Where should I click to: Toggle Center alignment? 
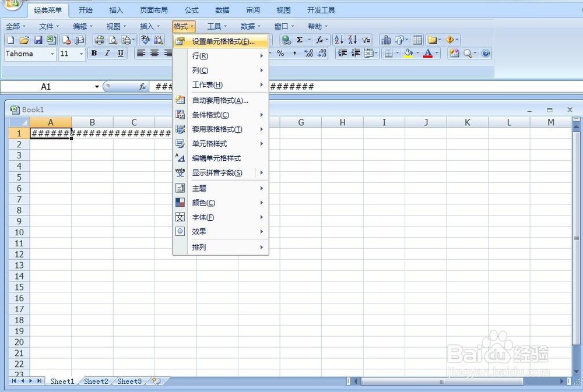154,54
